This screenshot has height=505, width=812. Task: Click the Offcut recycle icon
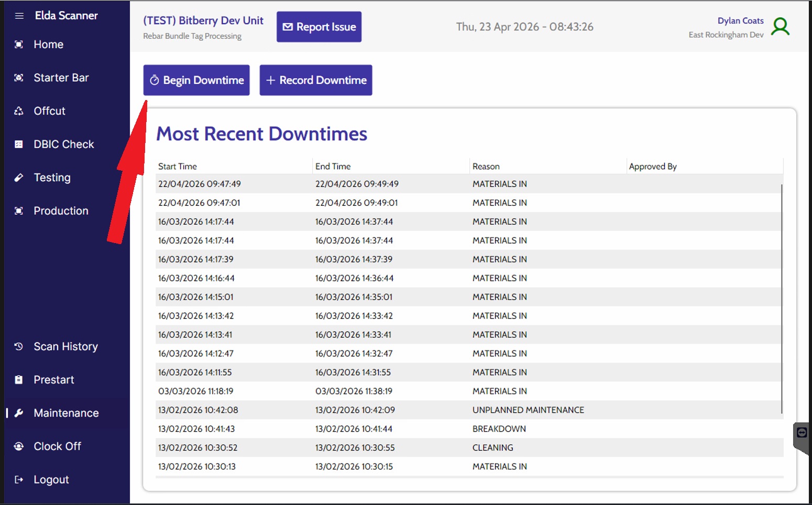pos(19,111)
